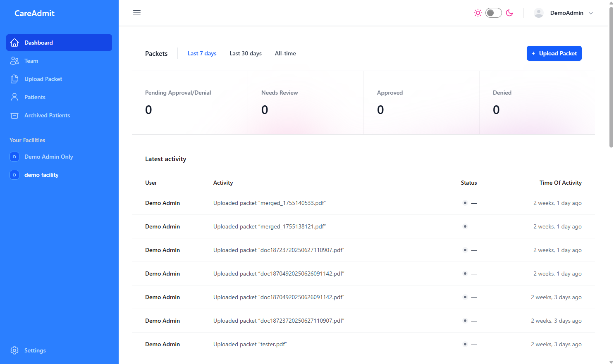Click the DemoAdmin profile avatar
The image size is (614, 364).
(x=539, y=13)
